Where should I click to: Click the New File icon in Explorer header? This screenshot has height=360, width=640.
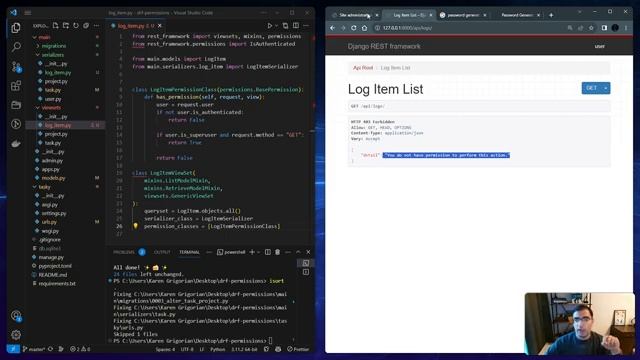(x=56, y=26)
